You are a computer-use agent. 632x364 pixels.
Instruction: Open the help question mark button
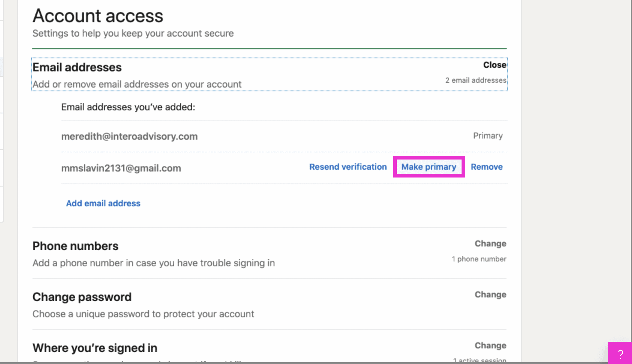(620, 354)
